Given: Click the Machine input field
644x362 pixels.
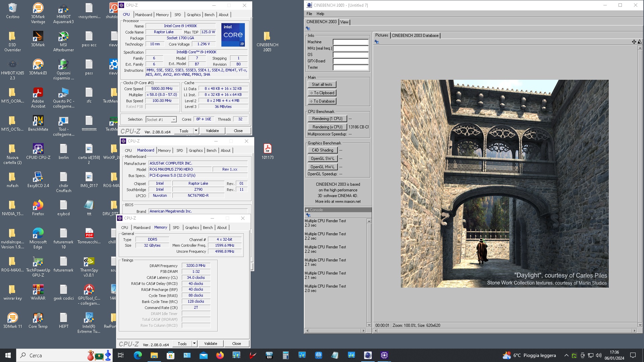Looking at the screenshot, I should click(351, 42).
